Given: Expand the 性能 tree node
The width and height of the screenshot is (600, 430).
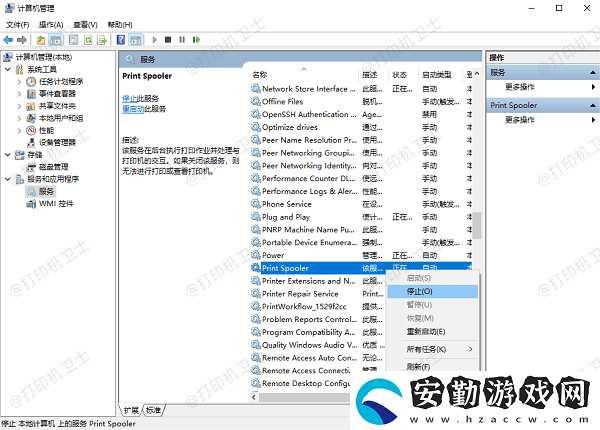Looking at the screenshot, I should pyautogui.click(x=19, y=130).
